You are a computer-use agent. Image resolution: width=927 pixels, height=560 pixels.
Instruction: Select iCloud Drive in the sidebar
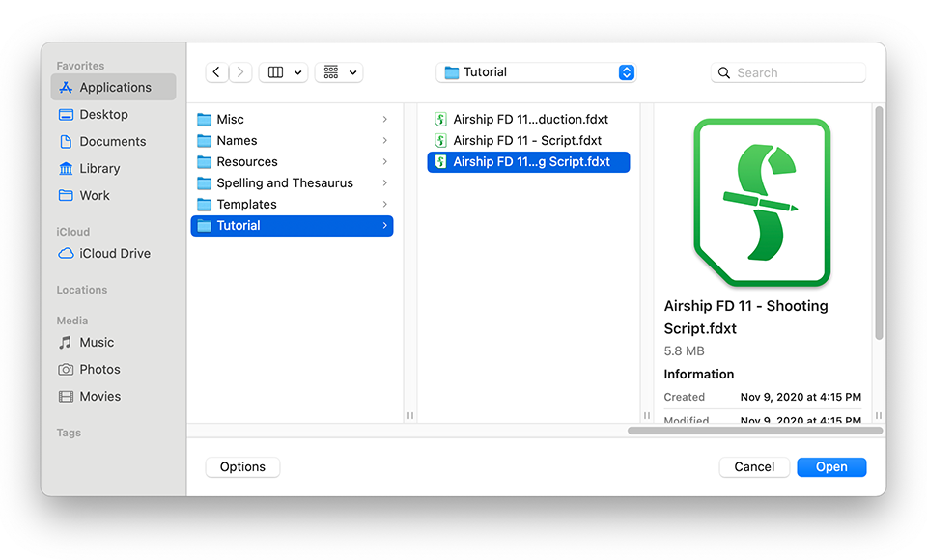pos(114,253)
